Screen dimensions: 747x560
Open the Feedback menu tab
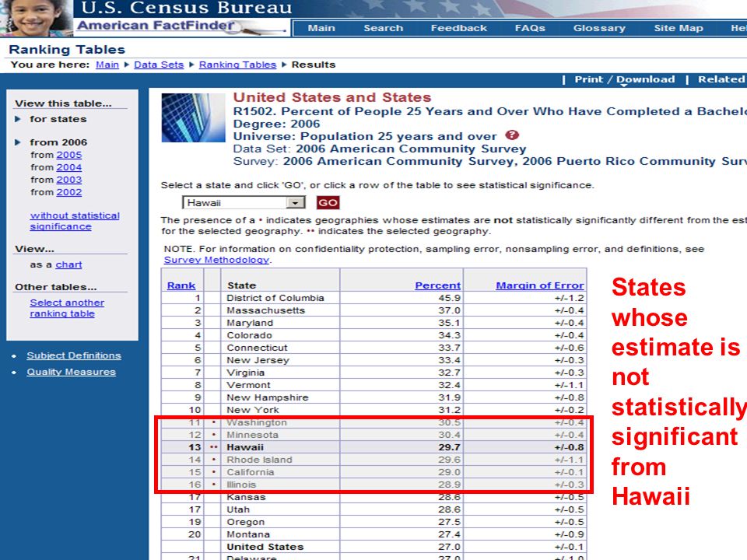pyautogui.click(x=459, y=28)
